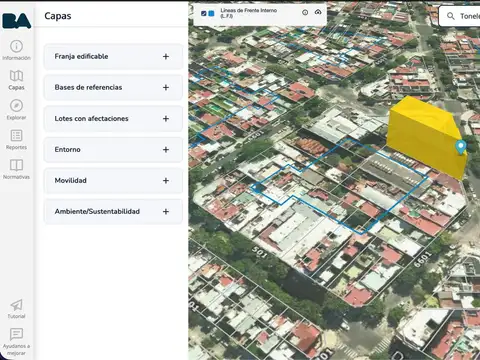Open the Información sidebar section
The image size is (480, 360).
(16, 50)
